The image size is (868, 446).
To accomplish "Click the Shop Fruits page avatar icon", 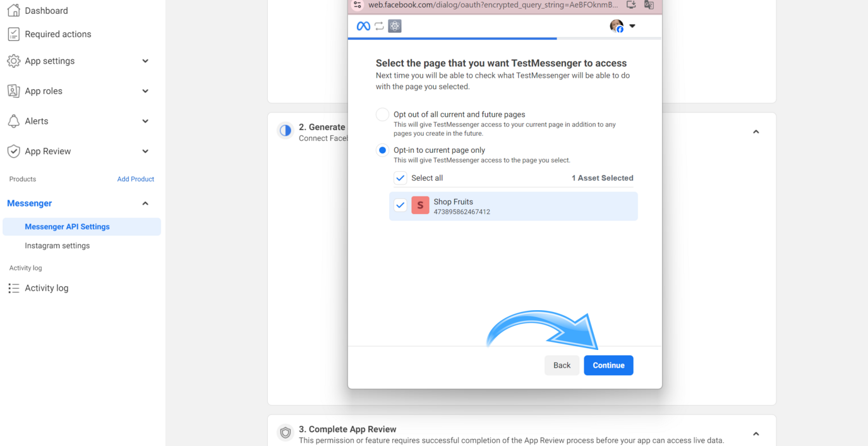I will (420, 205).
